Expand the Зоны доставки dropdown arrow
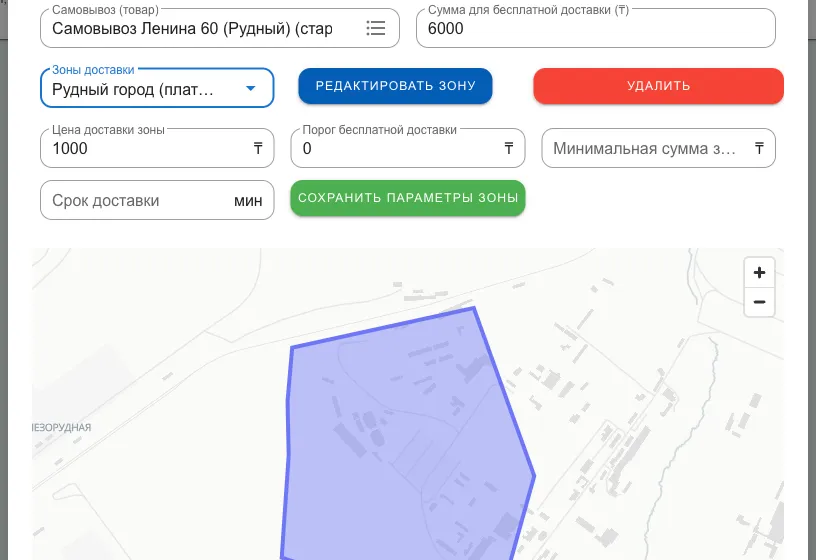Image resolution: width=816 pixels, height=560 pixels. pyautogui.click(x=251, y=88)
